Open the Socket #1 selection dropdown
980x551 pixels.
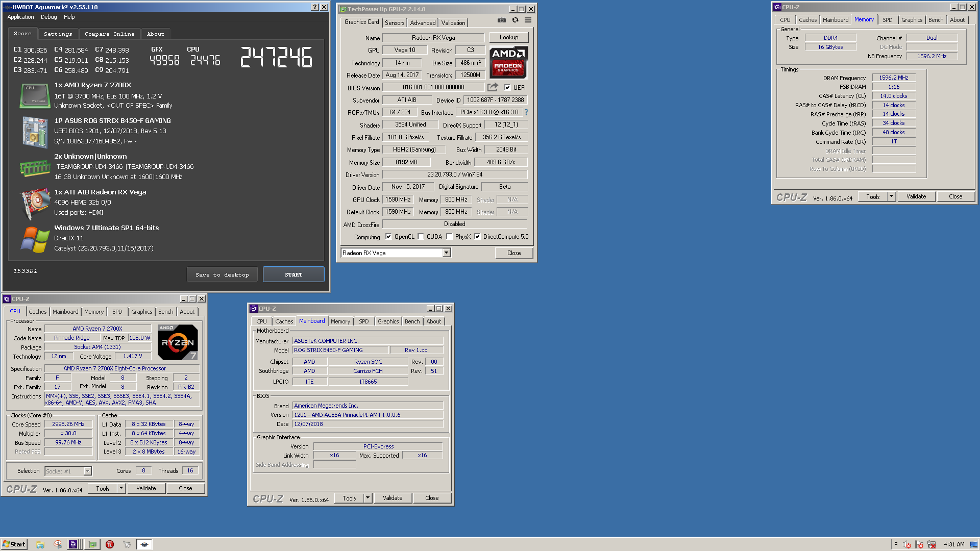tap(87, 471)
